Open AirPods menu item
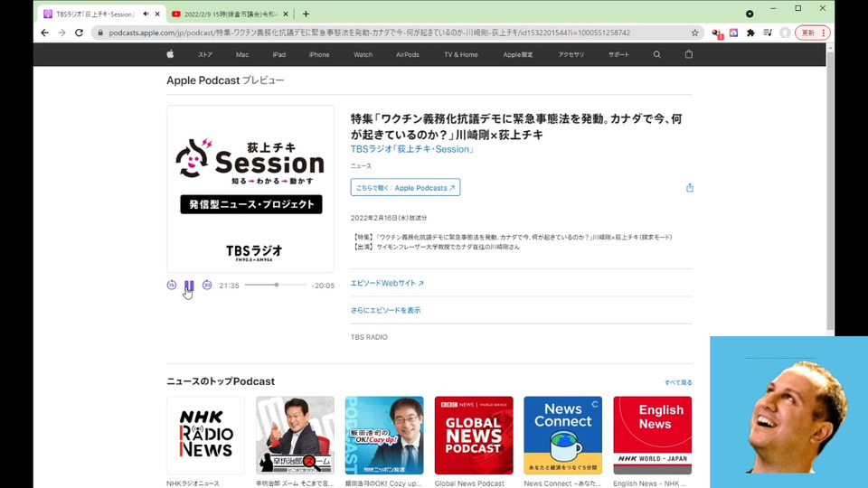Viewport: 868px width, 488px height. pos(408,55)
